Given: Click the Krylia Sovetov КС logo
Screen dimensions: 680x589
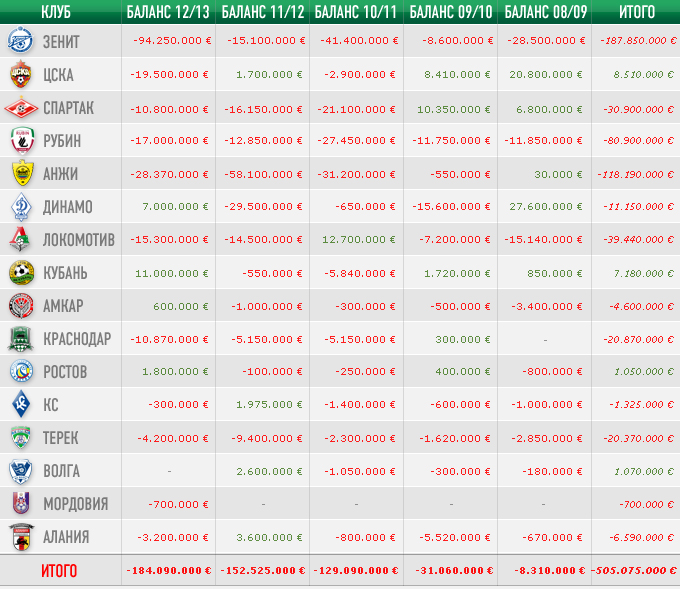Looking at the screenshot, I should pyautogui.click(x=21, y=404).
